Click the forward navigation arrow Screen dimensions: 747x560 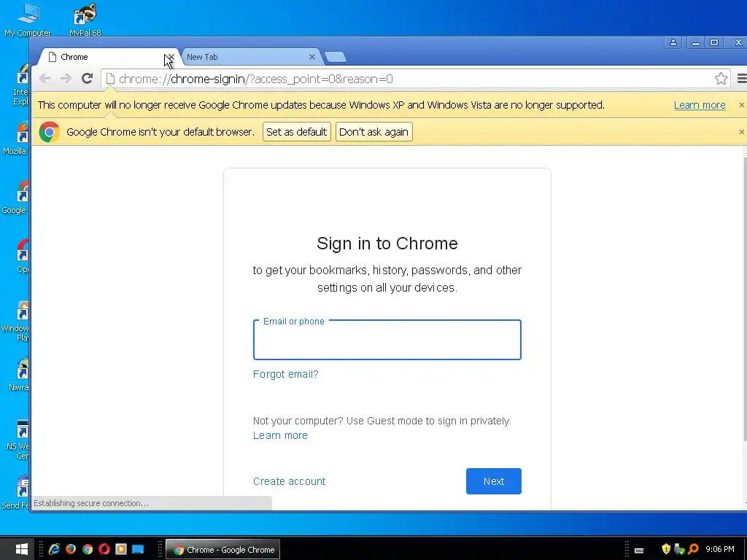pos(66,79)
